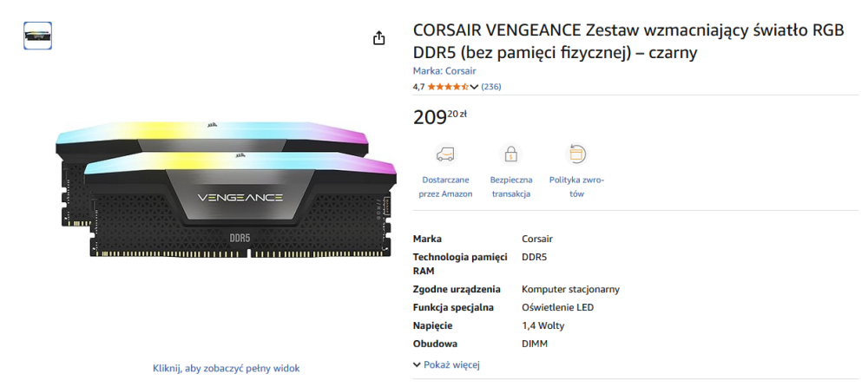Open the 236 reviews link
This screenshot has width=868, height=387.
[x=490, y=87]
